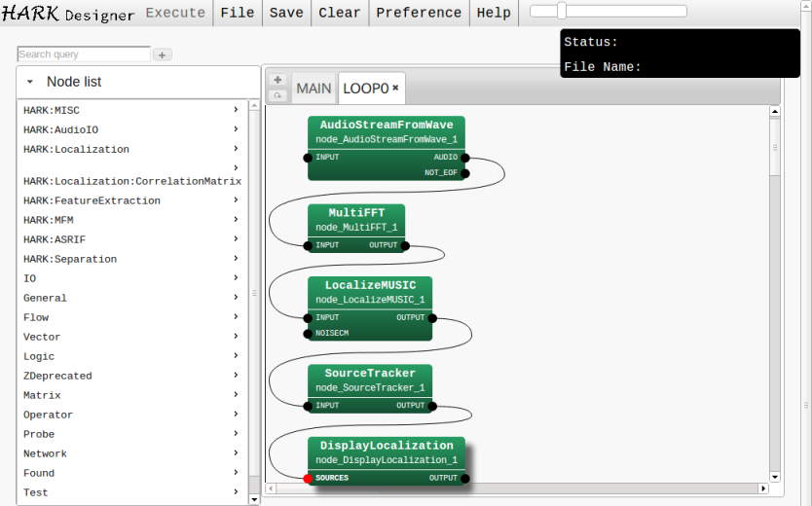Click the add-sheet plus icon beside MAIN tab
The height and width of the screenshot is (506, 812).
pyautogui.click(x=277, y=80)
